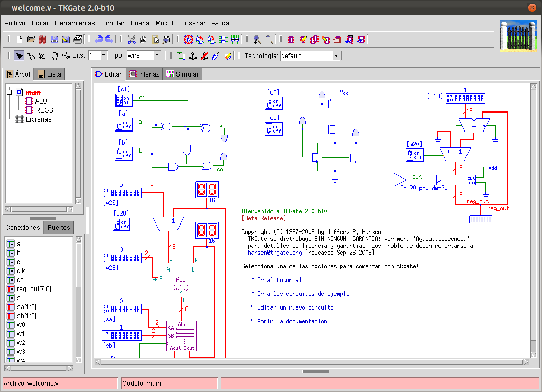Select the hand scroll tool

pos(54,55)
